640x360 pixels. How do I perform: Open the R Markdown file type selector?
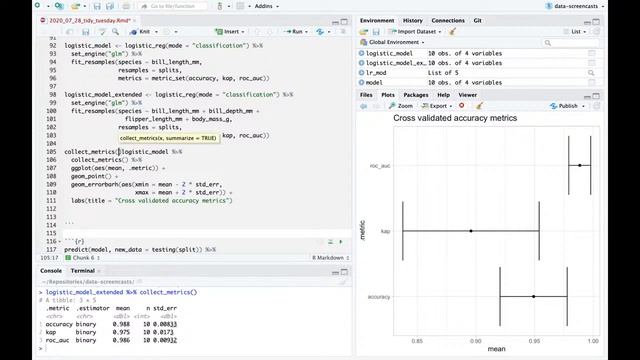click(331, 258)
